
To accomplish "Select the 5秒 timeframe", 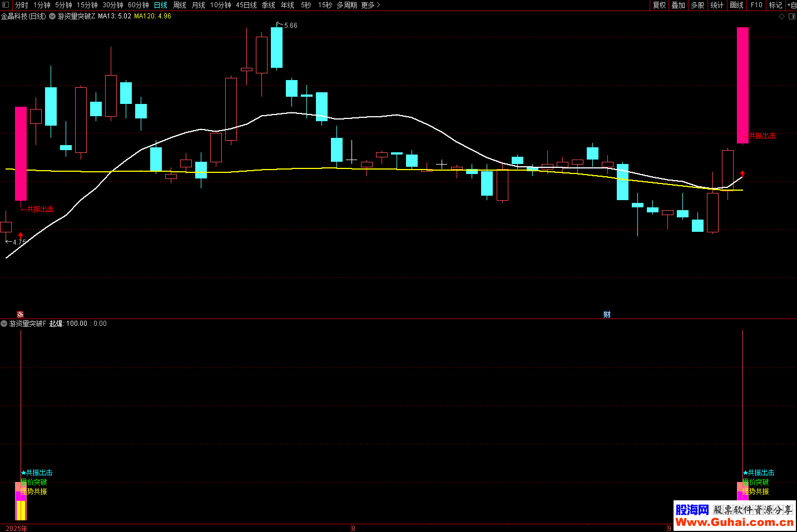I will [306, 5].
